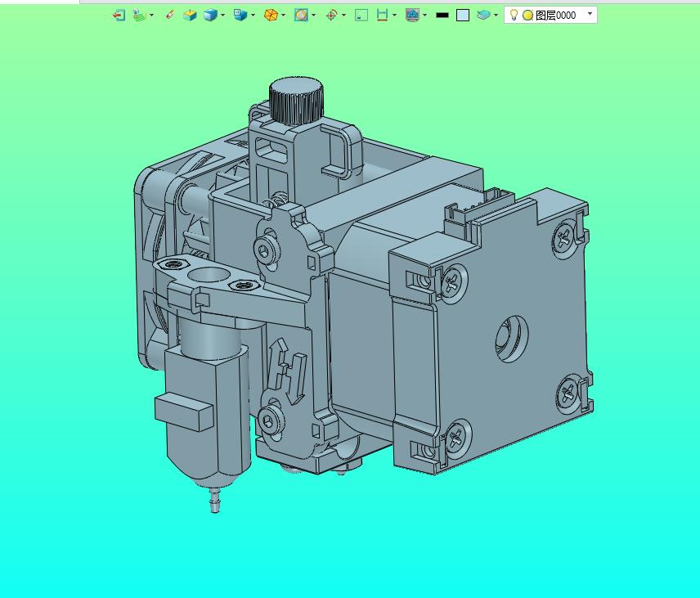The image size is (700, 598).
Task: Click the nozzle tip of the model
Action: tap(215, 501)
